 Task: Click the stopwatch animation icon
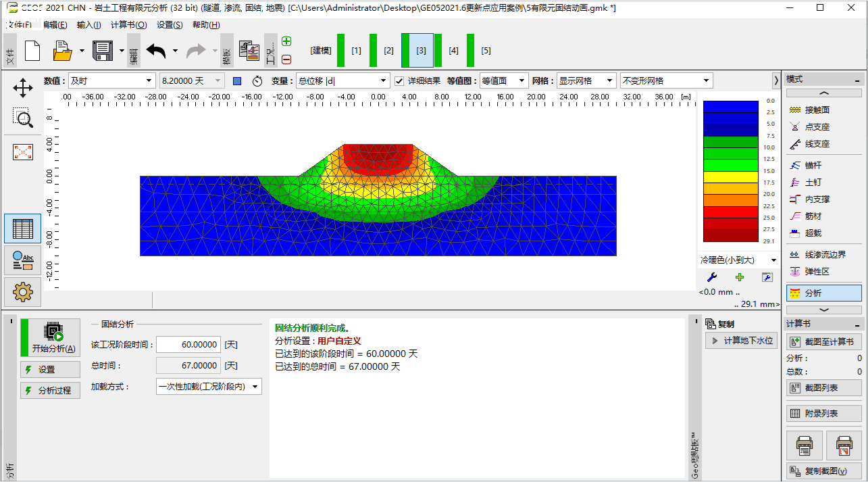(x=257, y=81)
